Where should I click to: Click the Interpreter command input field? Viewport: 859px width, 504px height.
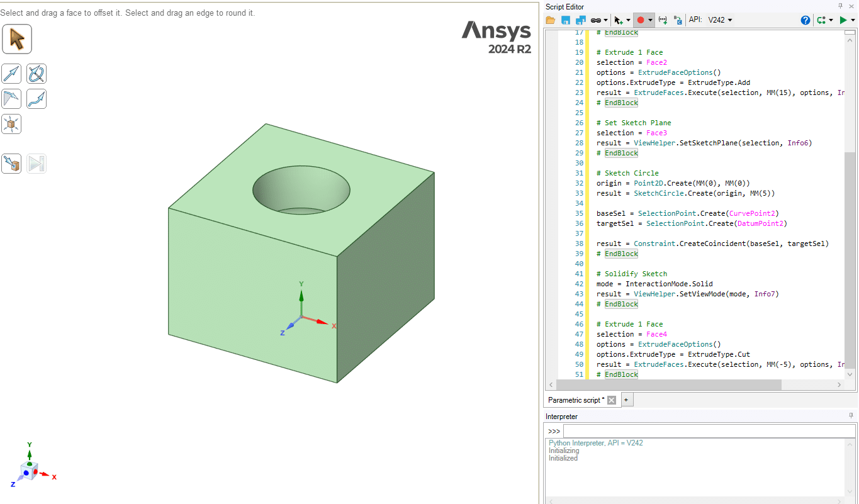709,431
